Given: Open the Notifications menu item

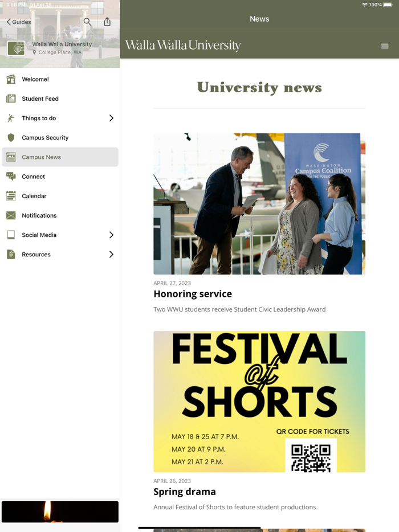Looking at the screenshot, I should tap(60, 215).
